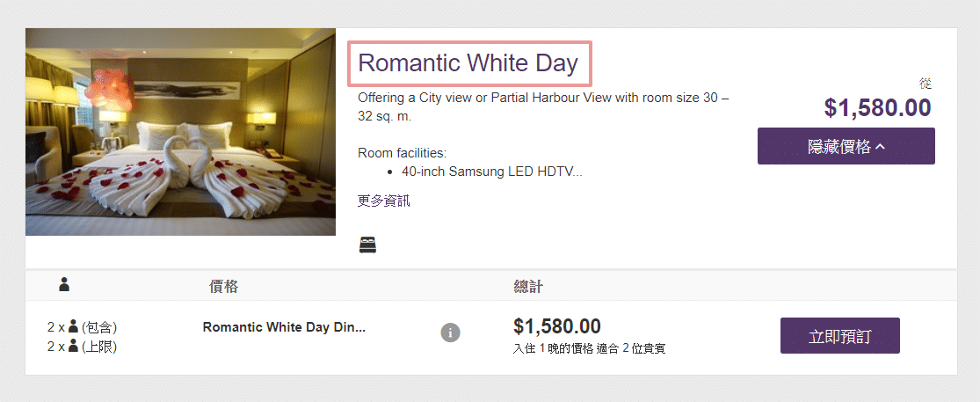
Task: Click the large $1,580.00 price under 從
Action: coord(876,107)
